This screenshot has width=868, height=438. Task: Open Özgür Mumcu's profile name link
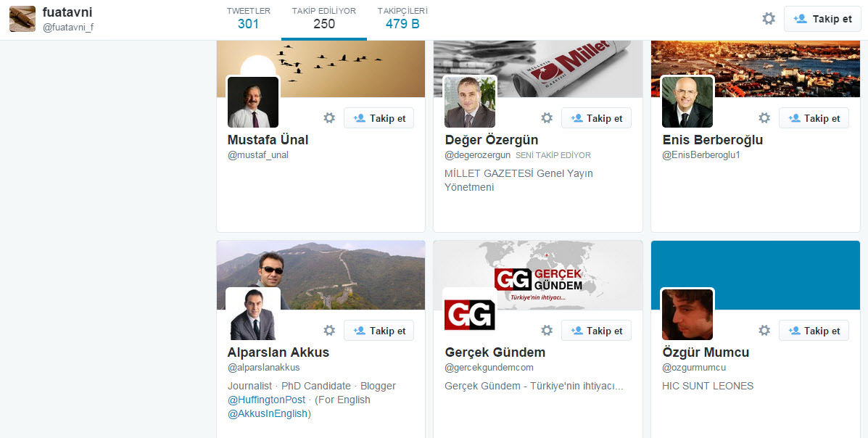click(x=706, y=352)
